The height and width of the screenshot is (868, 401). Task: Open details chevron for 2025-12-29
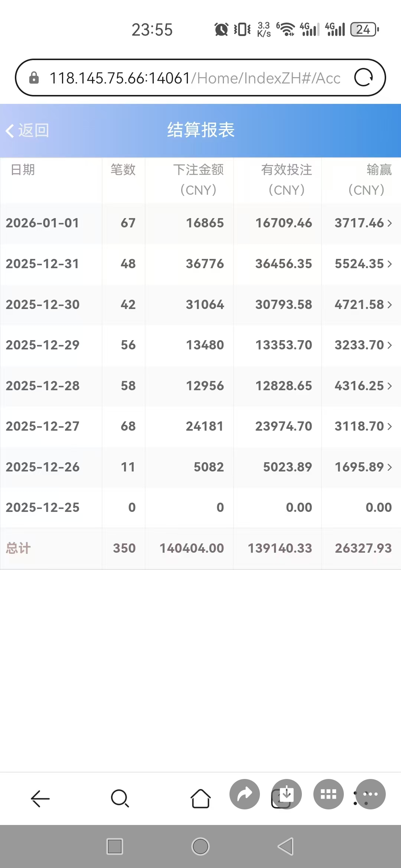pos(389,345)
